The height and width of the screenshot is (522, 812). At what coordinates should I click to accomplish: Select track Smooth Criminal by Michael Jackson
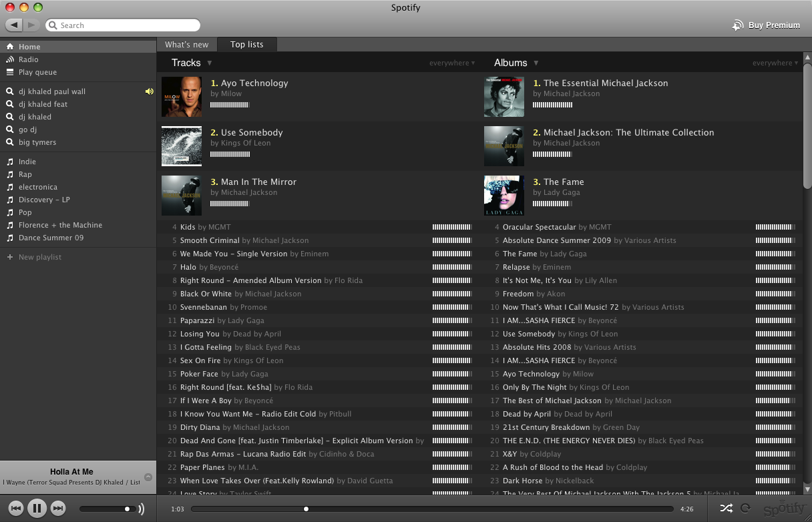tap(318, 240)
